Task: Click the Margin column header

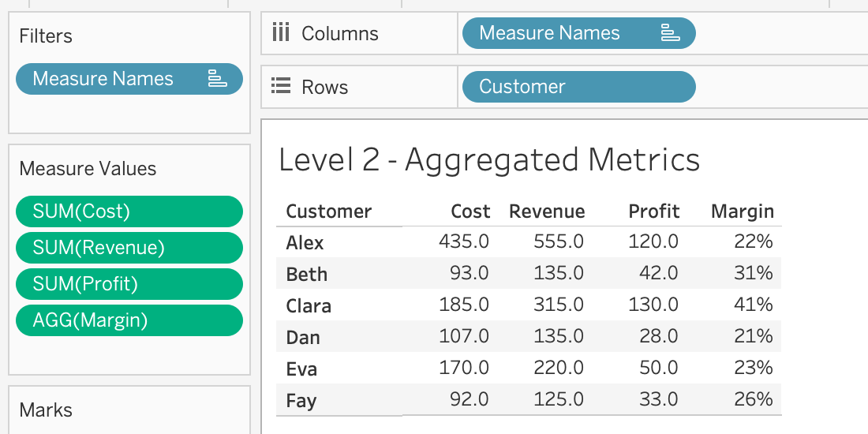Action: (742, 211)
